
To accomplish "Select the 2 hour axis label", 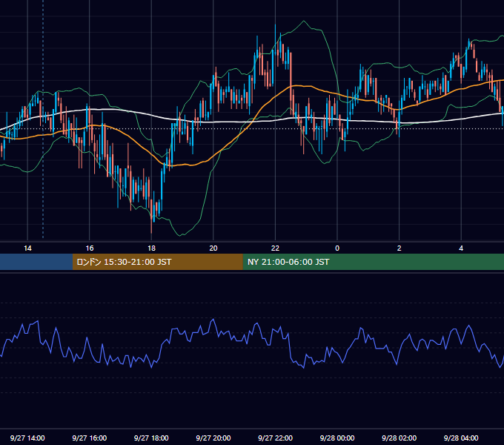I will pos(399,248).
